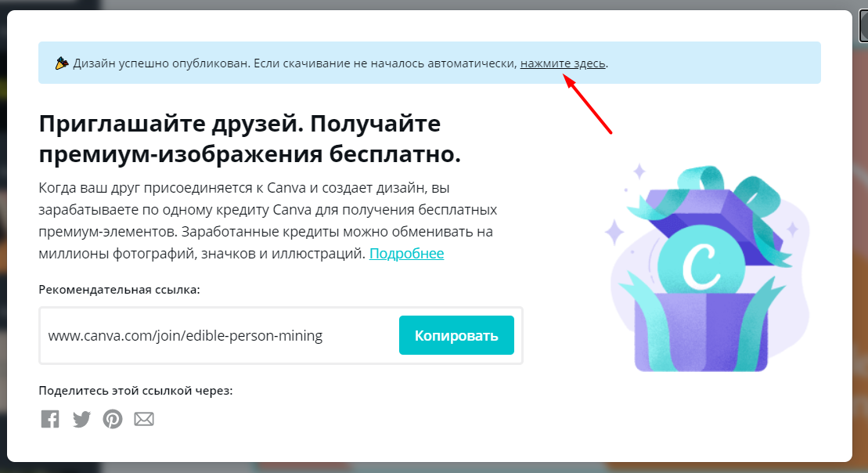Share the referral link via Facebook icon
This screenshot has height=473, width=868.
click(50, 419)
